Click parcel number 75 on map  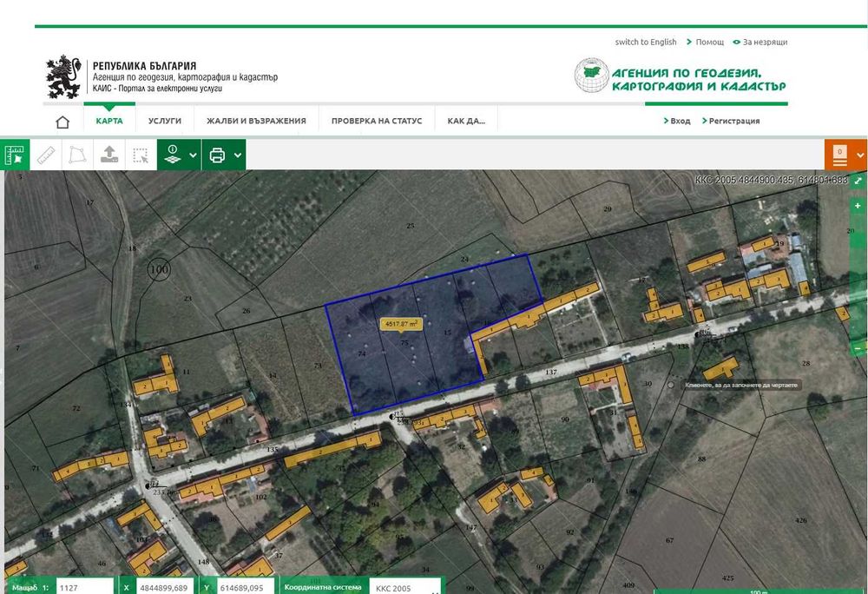(x=404, y=343)
